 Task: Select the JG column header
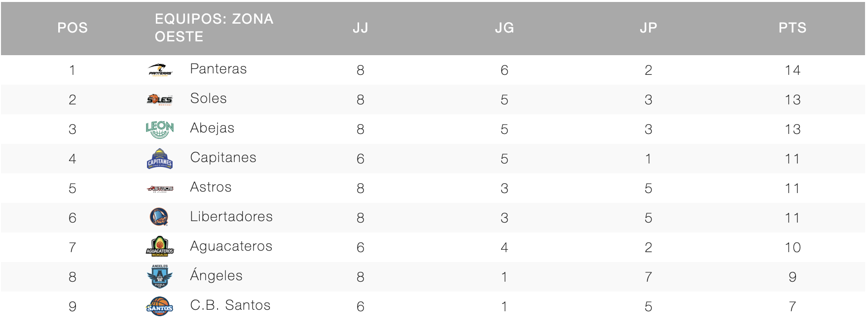coord(505,28)
